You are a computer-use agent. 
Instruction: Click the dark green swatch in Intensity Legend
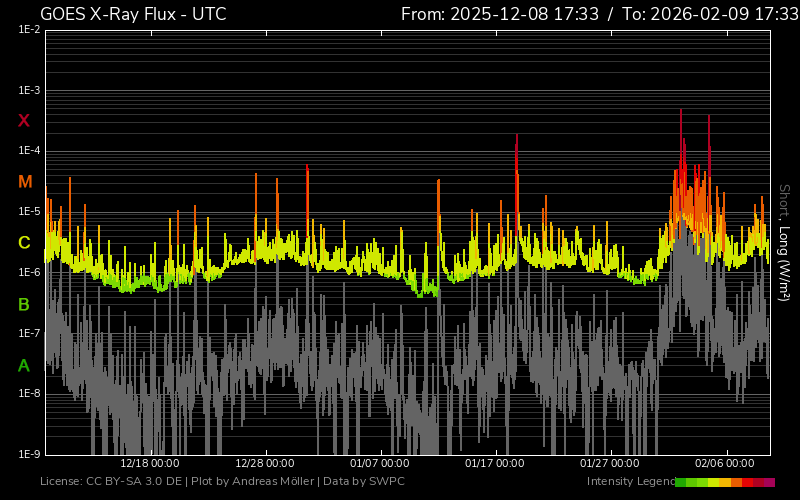point(681,482)
